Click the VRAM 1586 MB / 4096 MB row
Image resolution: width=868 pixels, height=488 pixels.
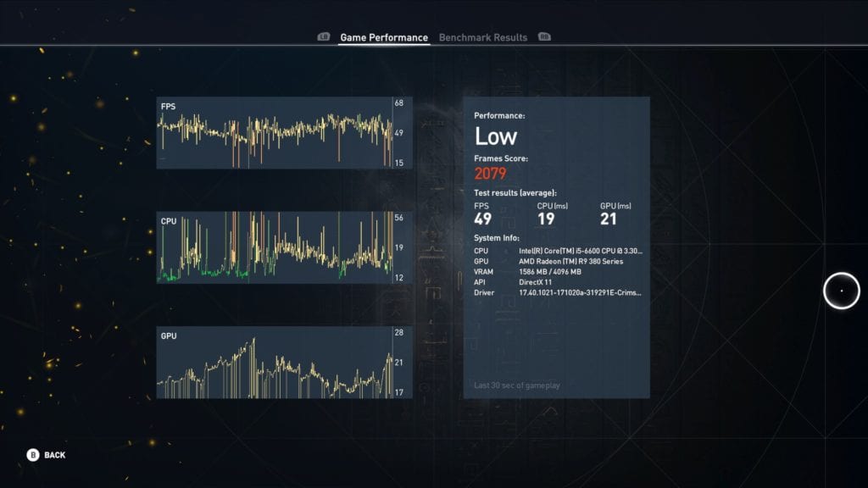pos(559,271)
